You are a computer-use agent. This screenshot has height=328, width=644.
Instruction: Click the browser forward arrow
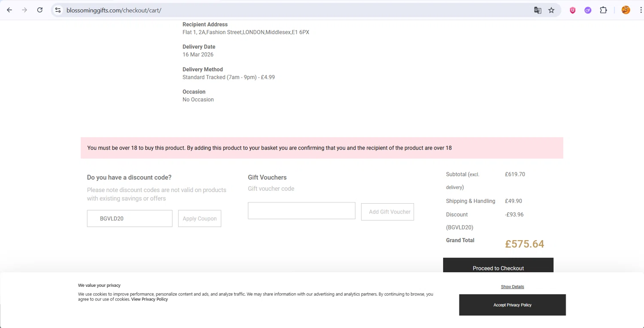(24, 10)
